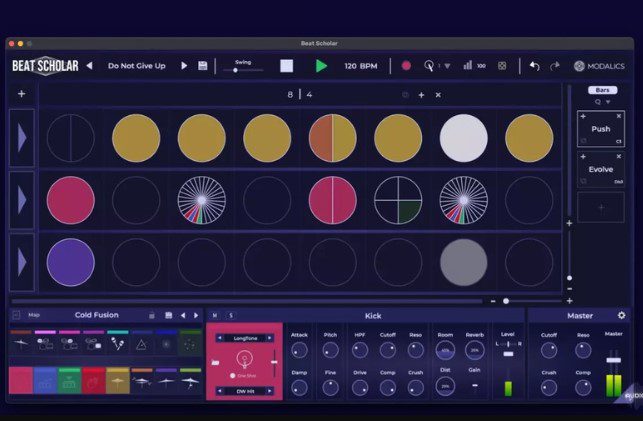
Task: Click the 120 BPM tempo field
Action: pos(361,66)
